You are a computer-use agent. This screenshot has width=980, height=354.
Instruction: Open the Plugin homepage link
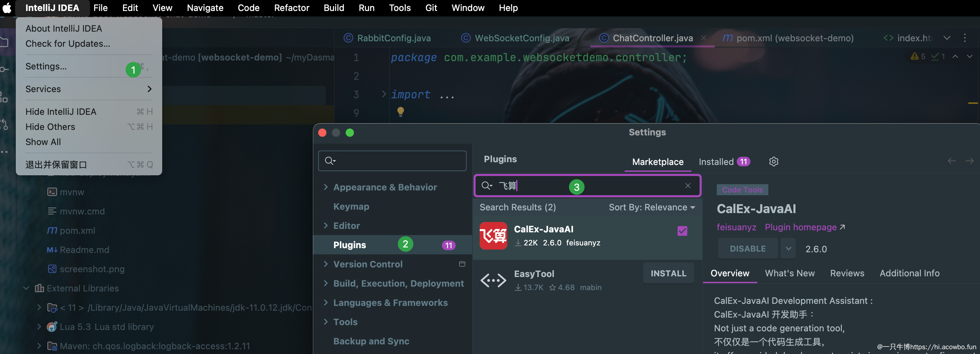pos(805,227)
